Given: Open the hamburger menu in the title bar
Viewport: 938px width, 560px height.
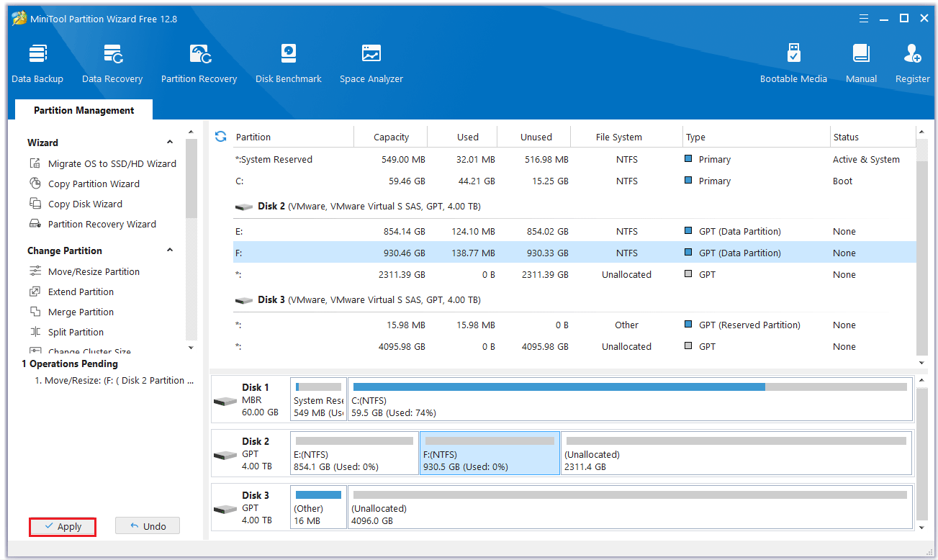Looking at the screenshot, I should 864,19.
